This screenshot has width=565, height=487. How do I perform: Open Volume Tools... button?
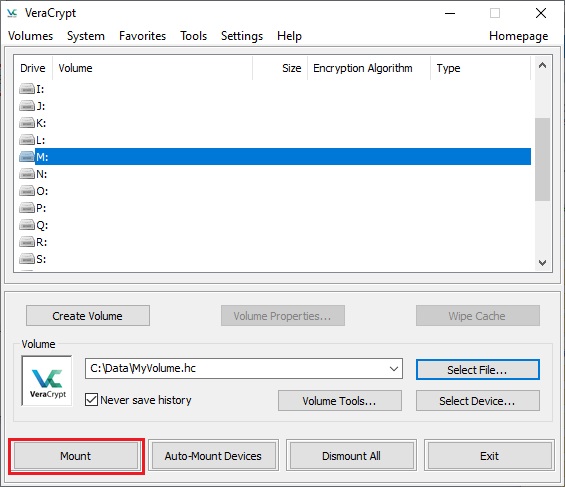(339, 401)
